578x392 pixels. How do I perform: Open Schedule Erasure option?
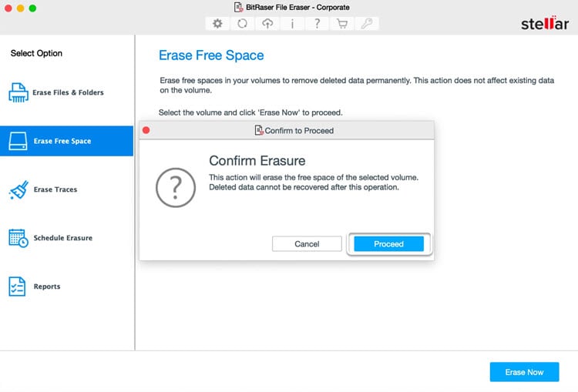pyautogui.click(x=63, y=238)
